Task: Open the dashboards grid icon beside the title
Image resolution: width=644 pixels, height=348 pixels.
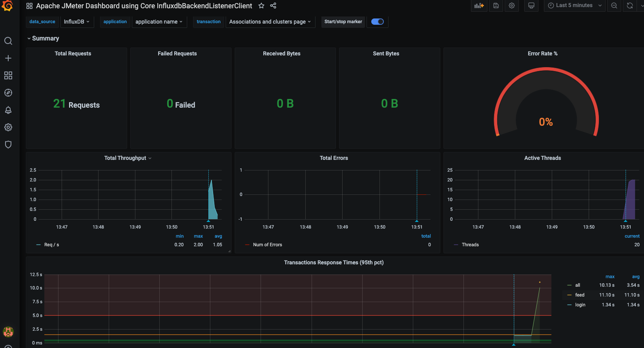Action: click(x=29, y=6)
